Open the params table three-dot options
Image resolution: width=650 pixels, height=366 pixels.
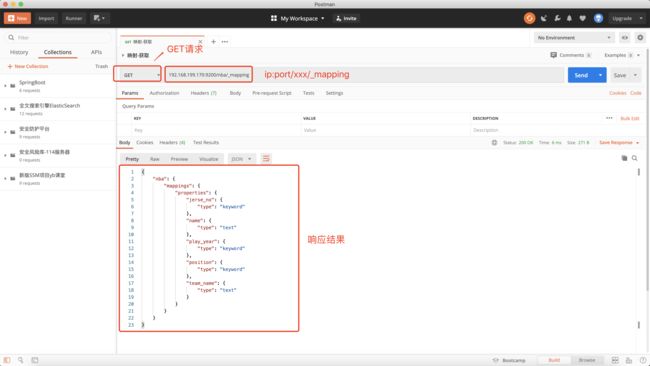tap(609, 118)
